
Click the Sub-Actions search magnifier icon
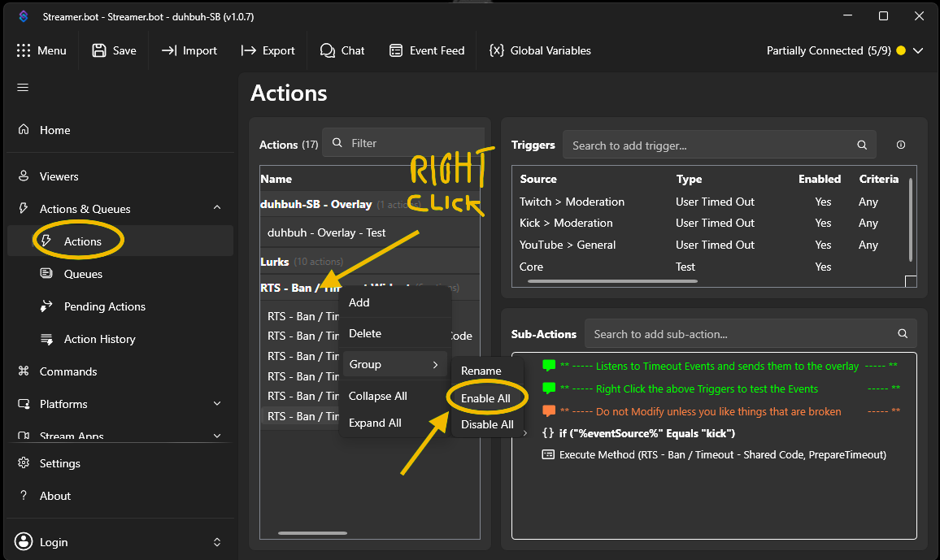(903, 333)
